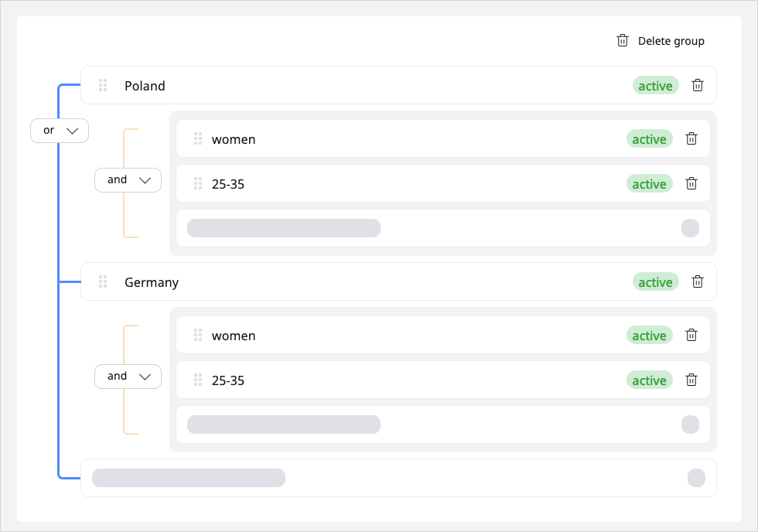Click drag handle of 25-35 under Germany
The image size is (758, 532).
198,380
